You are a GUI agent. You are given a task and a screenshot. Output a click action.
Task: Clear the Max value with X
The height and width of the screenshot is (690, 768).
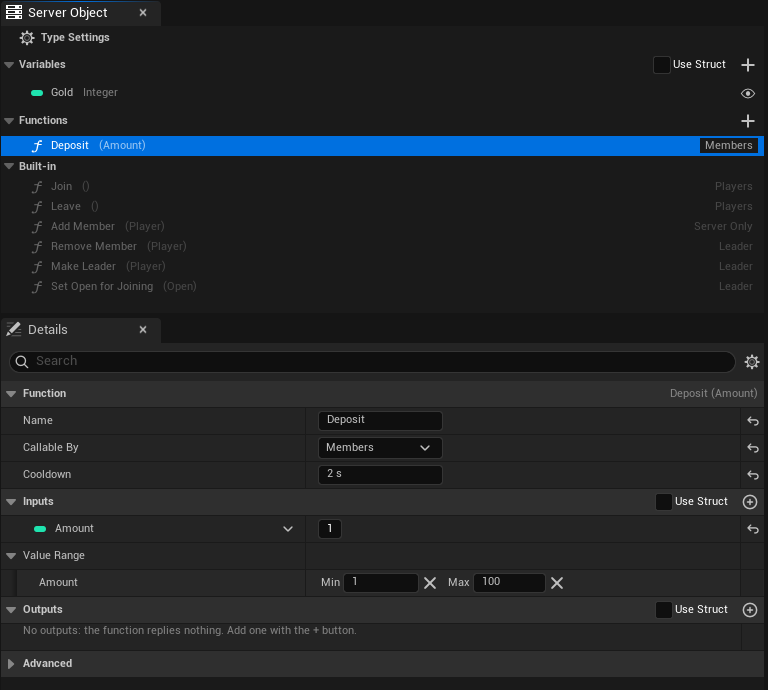point(557,583)
